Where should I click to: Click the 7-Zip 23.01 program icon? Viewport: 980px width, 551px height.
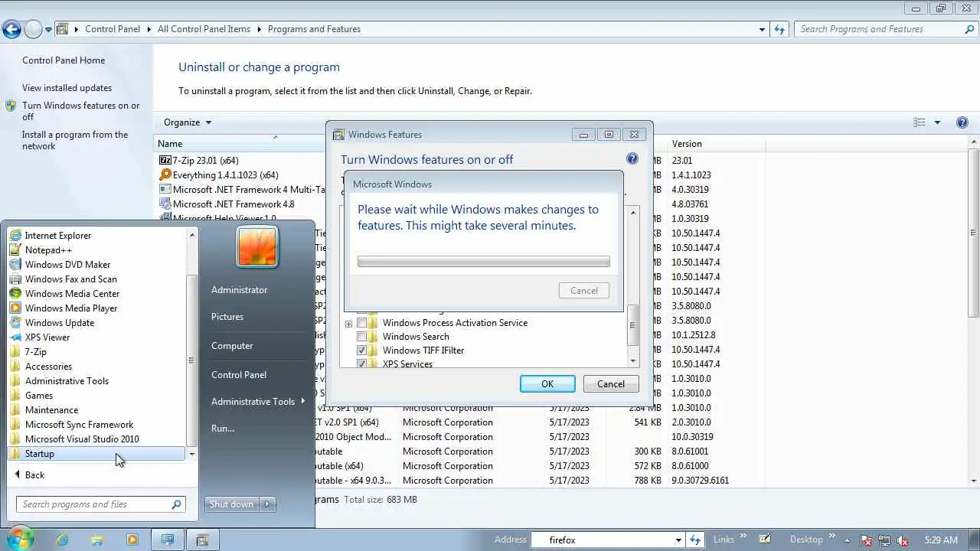click(x=165, y=161)
